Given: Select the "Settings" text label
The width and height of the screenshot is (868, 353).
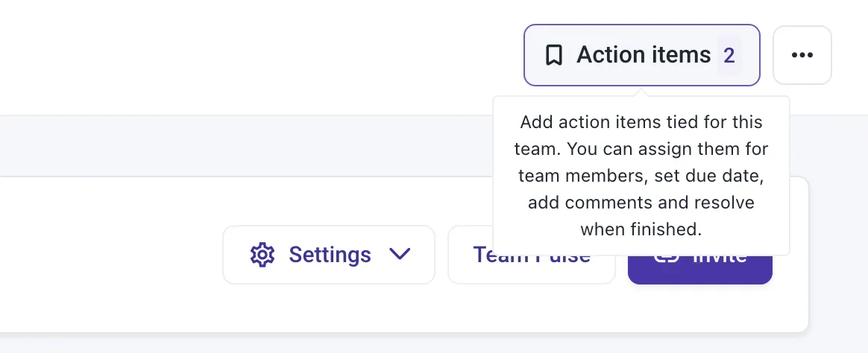Looking at the screenshot, I should pyautogui.click(x=330, y=255).
